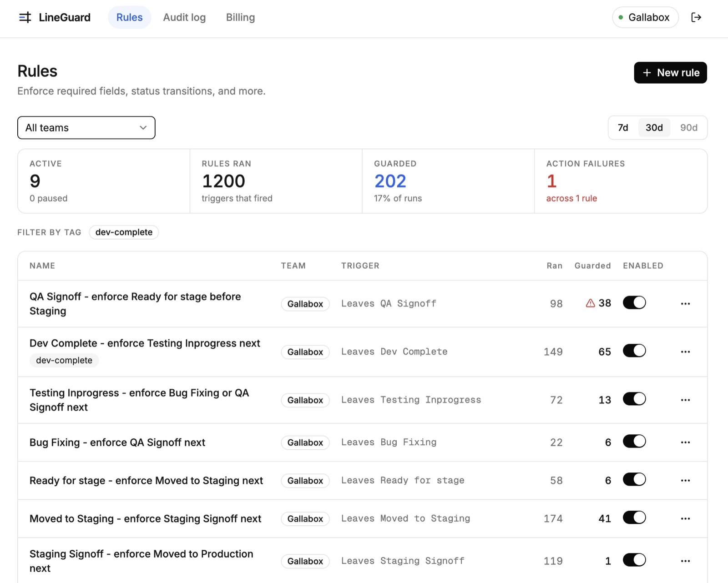
Task: Open Bug Fixing - enforce QA Signoff rule
Action: 117,442
